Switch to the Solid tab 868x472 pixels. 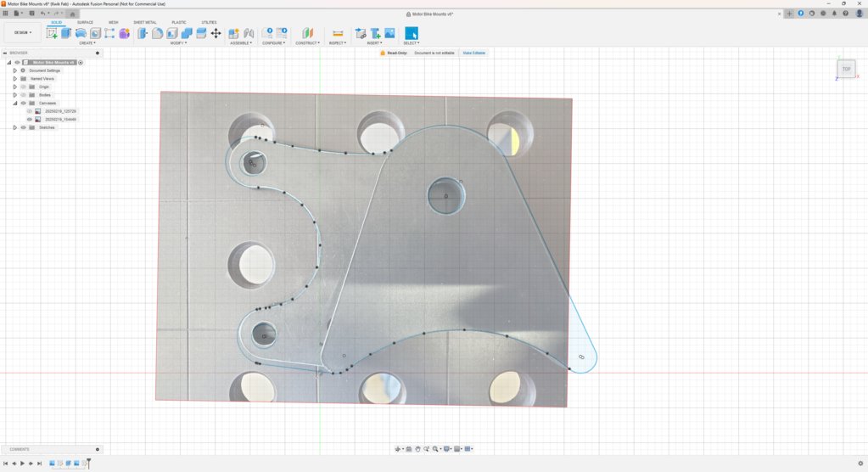[57, 22]
